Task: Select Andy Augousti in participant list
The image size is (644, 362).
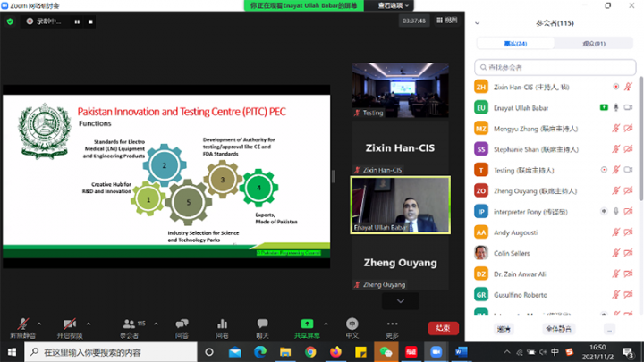Action: pyautogui.click(x=554, y=232)
